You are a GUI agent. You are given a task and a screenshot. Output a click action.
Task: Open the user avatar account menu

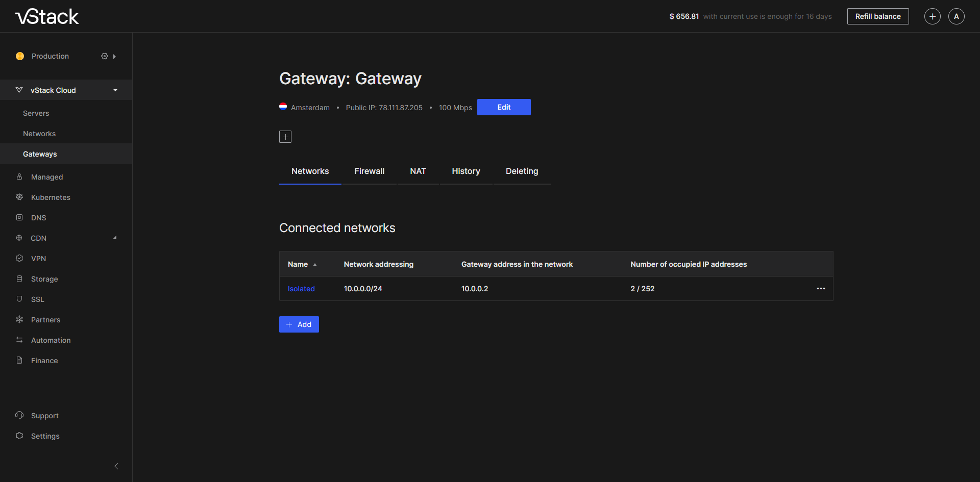click(956, 16)
